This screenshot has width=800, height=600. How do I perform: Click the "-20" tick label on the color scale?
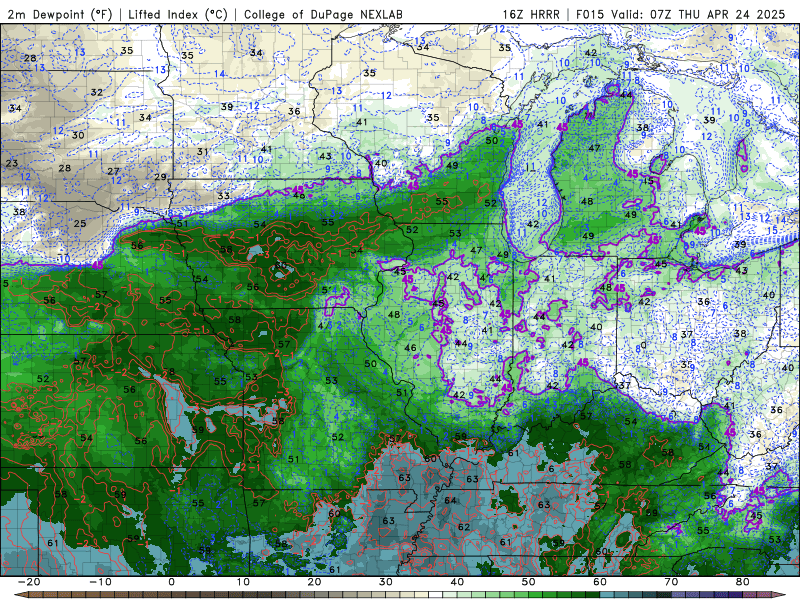[29, 582]
